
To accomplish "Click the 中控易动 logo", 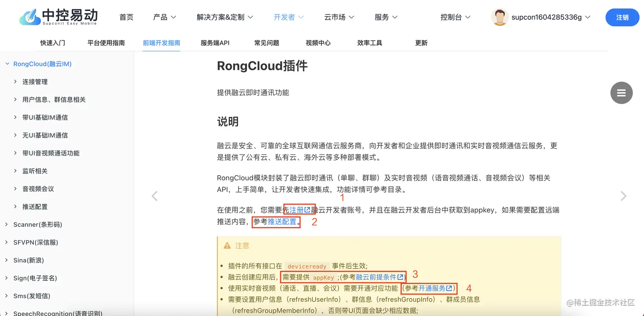I will coord(59,17).
